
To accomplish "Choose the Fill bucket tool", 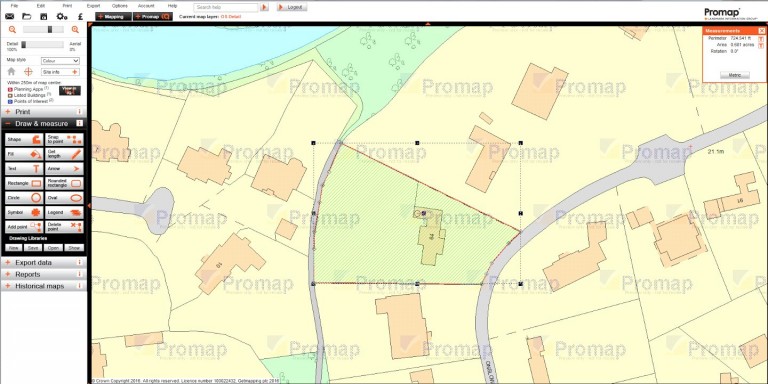I will pos(24,154).
